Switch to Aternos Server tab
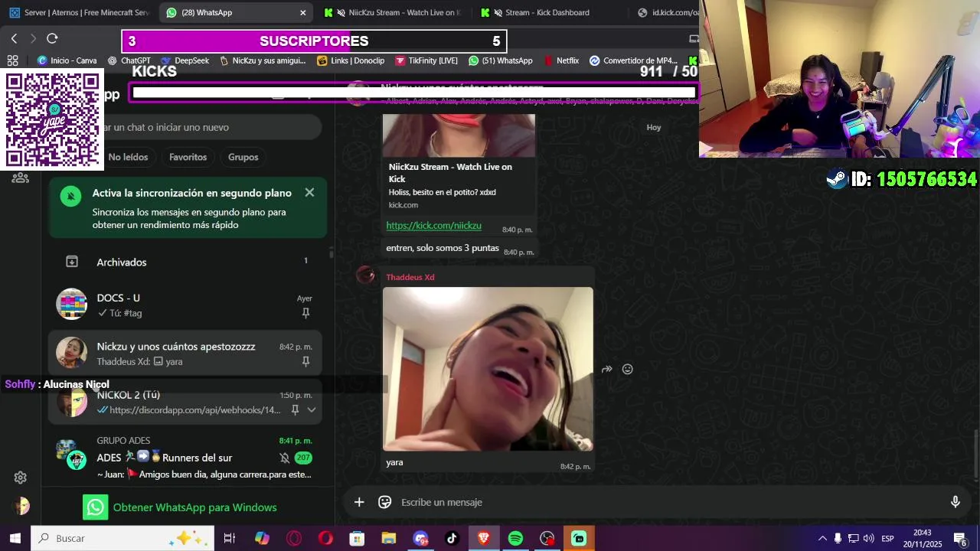The width and height of the screenshot is (980, 551). [80, 12]
